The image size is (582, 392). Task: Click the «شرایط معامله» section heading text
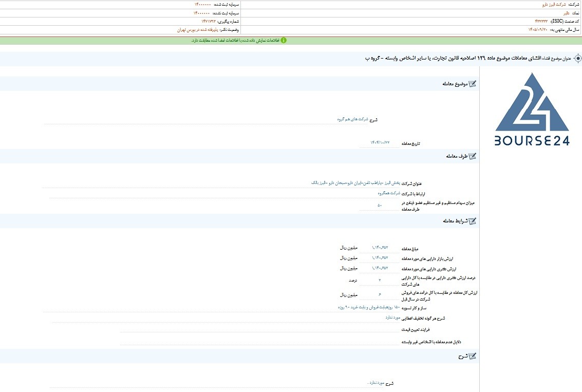(455, 221)
